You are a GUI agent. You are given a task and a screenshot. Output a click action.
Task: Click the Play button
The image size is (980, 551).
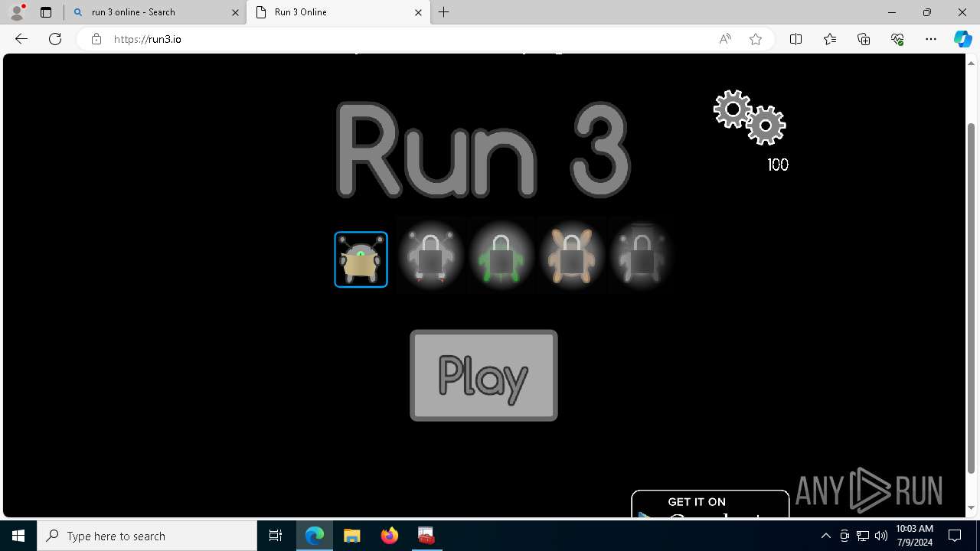(x=484, y=375)
